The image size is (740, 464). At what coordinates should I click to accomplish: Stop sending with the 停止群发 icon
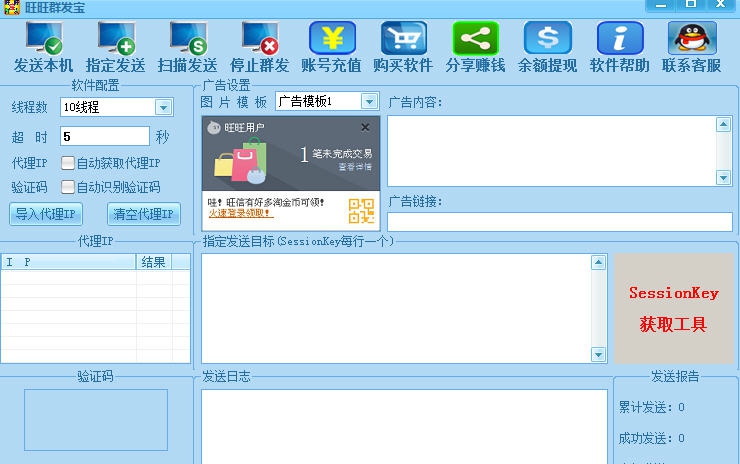point(260,38)
